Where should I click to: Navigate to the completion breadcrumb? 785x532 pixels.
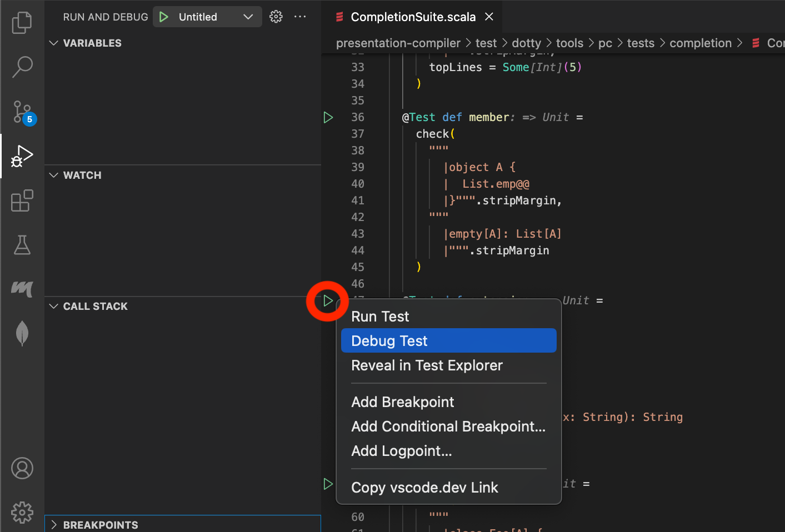[701, 43]
